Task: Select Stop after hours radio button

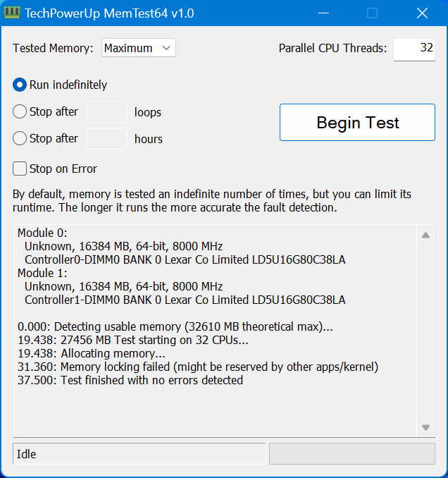Action: pos(20,138)
